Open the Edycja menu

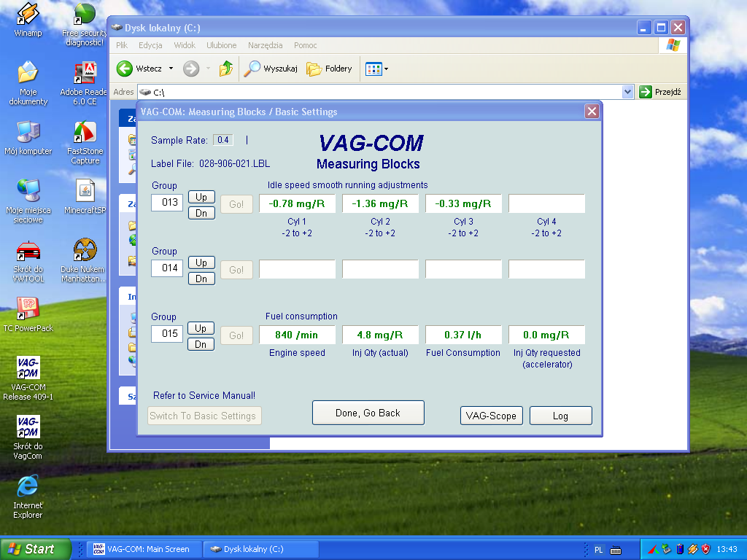(x=150, y=45)
